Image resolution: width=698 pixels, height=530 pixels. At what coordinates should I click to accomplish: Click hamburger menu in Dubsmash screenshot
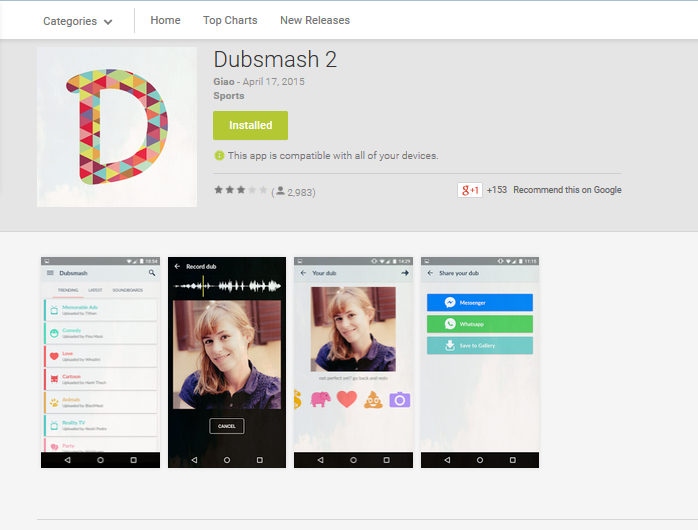pos(50,273)
